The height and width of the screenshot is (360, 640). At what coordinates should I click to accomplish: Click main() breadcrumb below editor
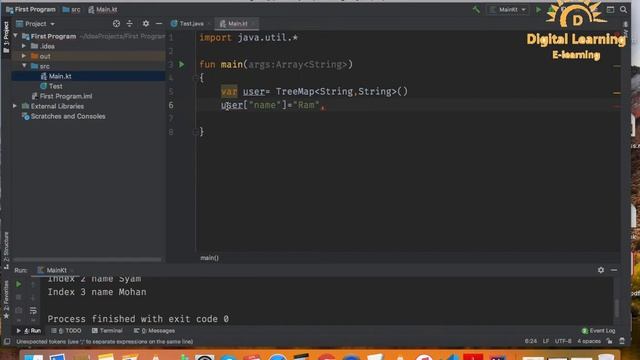(209, 258)
